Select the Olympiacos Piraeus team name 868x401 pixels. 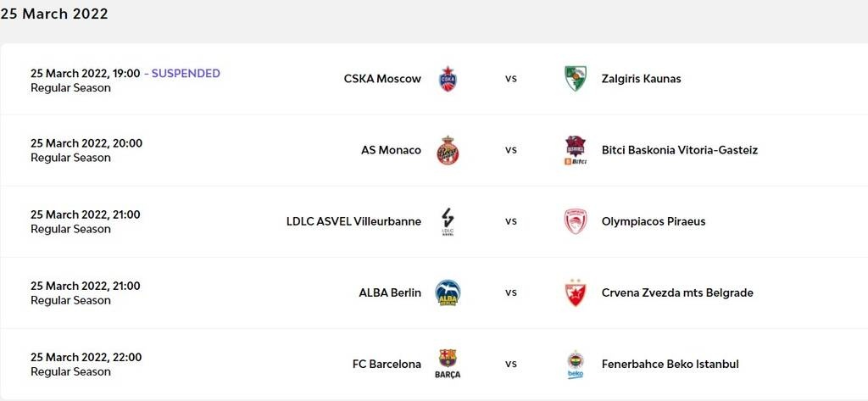pos(653,221)
